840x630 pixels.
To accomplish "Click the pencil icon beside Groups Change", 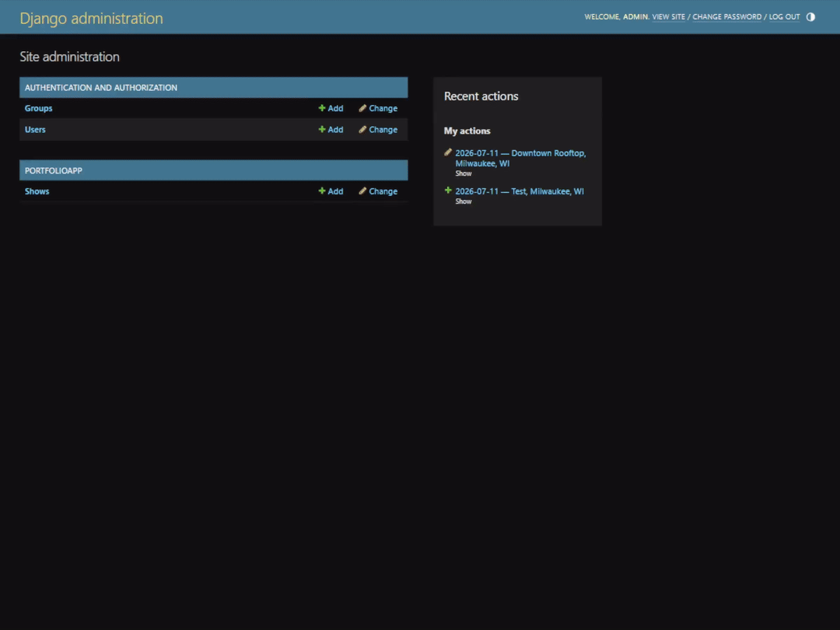I will pyautogui.click(x=363, y=108).
